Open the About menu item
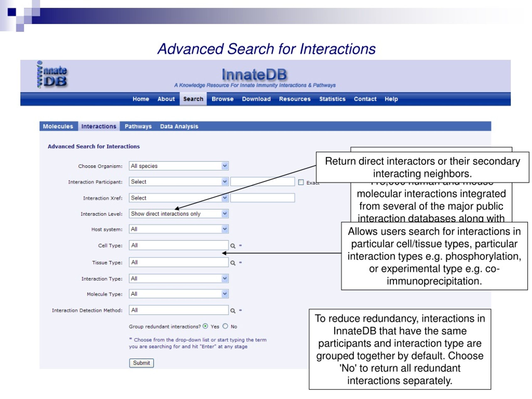532x399 pixels. (166, 99)
